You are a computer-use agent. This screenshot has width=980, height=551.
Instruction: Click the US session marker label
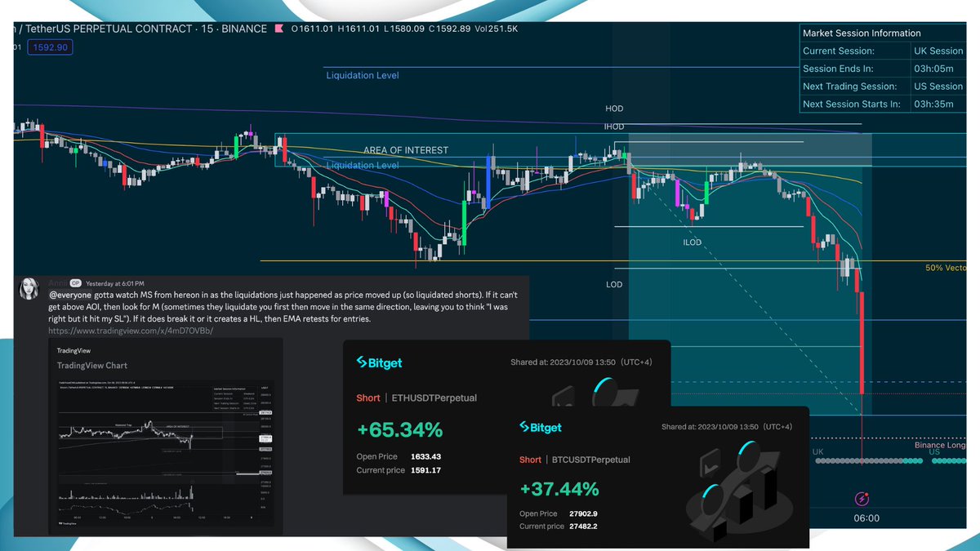pos(933,451)
